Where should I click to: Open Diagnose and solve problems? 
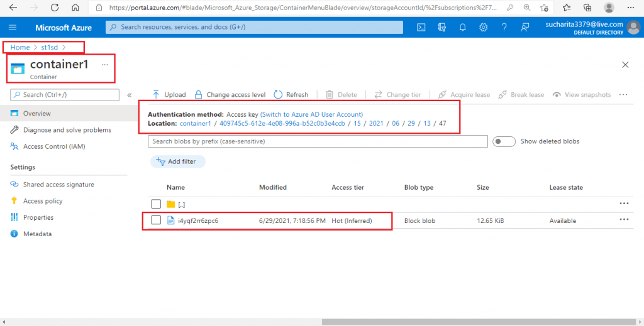coord(65,130)
